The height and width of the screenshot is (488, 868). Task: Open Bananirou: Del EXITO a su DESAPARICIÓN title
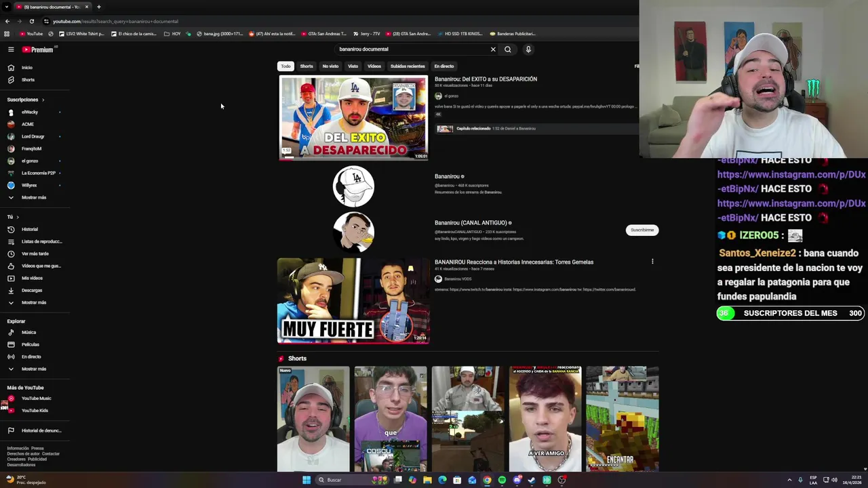click(x=486, y=79)
